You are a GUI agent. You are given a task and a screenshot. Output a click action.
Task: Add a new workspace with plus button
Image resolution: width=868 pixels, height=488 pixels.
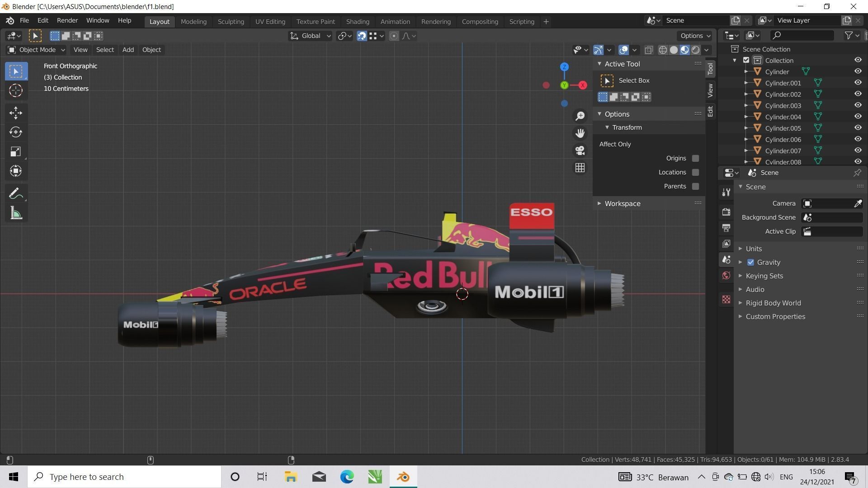546,21
